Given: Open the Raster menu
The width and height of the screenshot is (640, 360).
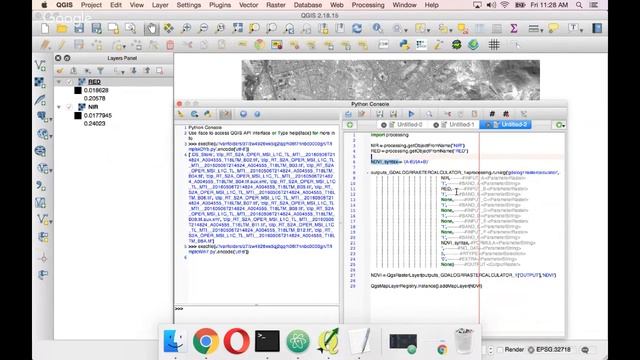Looking at the screenshot, I should click(x=276, y=5).
